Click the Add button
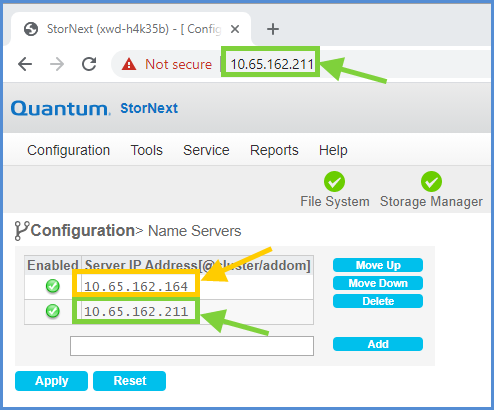Viewport: 494px width, 410px height. [378, 344]
